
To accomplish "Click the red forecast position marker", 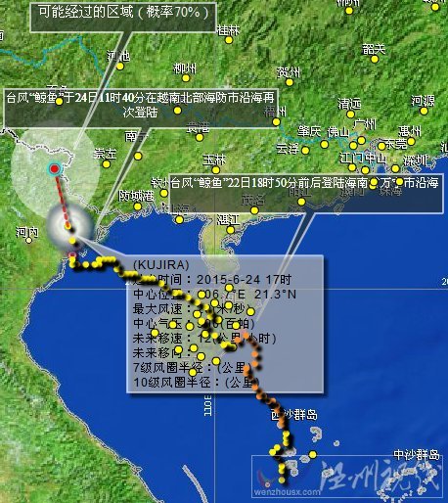I will click(55, 169).
